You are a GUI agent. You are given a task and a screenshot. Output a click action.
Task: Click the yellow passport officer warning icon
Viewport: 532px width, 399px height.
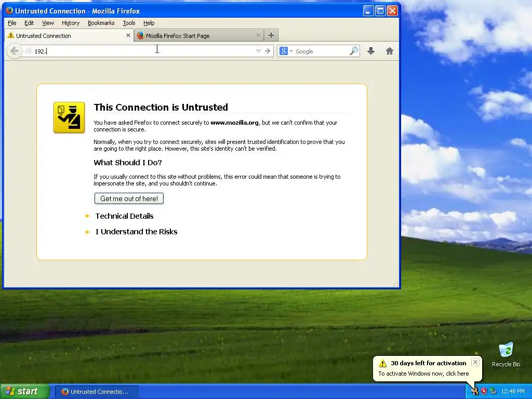(x=69, y=117)
